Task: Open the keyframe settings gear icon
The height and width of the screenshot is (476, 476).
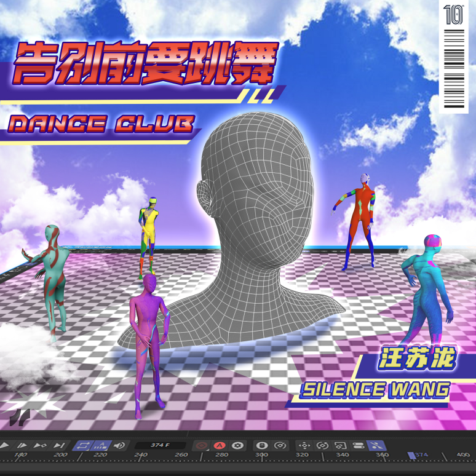Action: pos(238,446)
